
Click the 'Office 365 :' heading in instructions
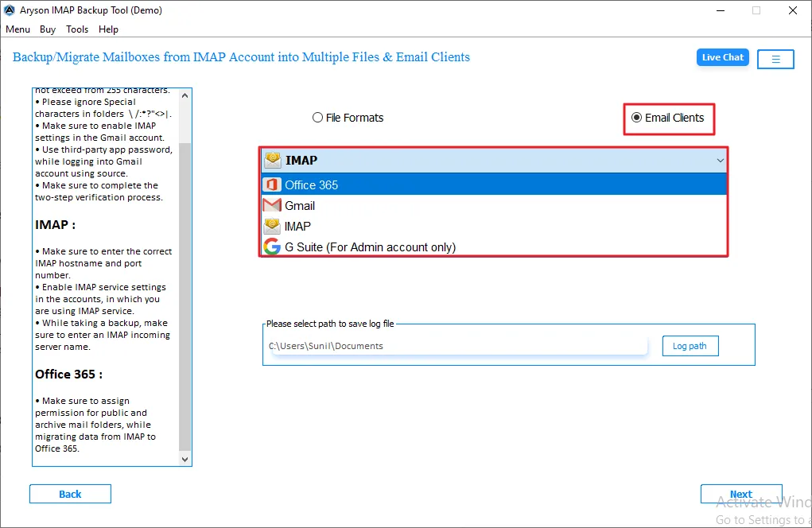pyautogui.click(x=69, y=375)
